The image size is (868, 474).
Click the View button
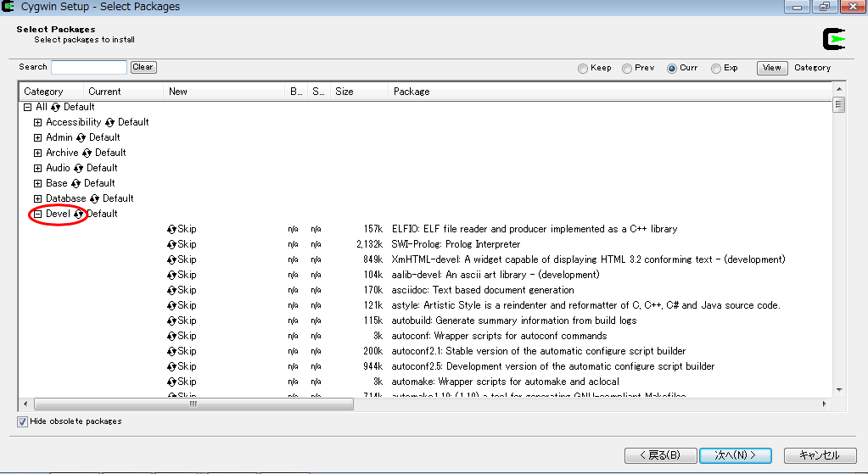(x=771, y=68)
